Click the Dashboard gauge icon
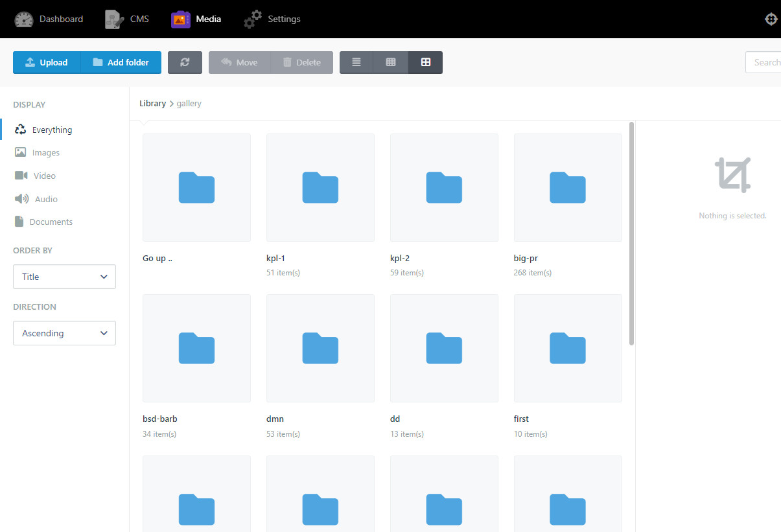 (x=24, y=19)
